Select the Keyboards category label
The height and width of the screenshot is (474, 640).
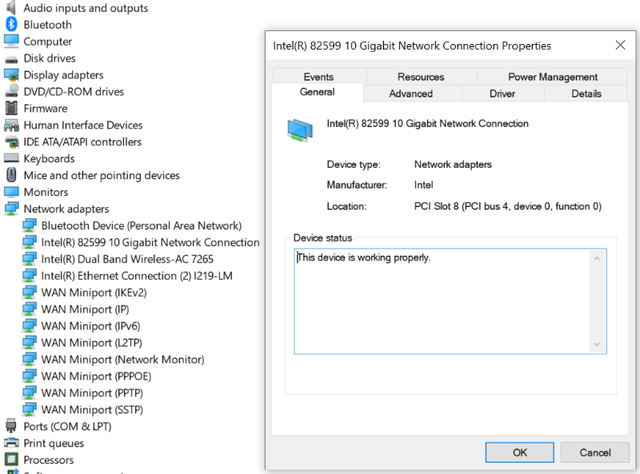tap(49, 158)
